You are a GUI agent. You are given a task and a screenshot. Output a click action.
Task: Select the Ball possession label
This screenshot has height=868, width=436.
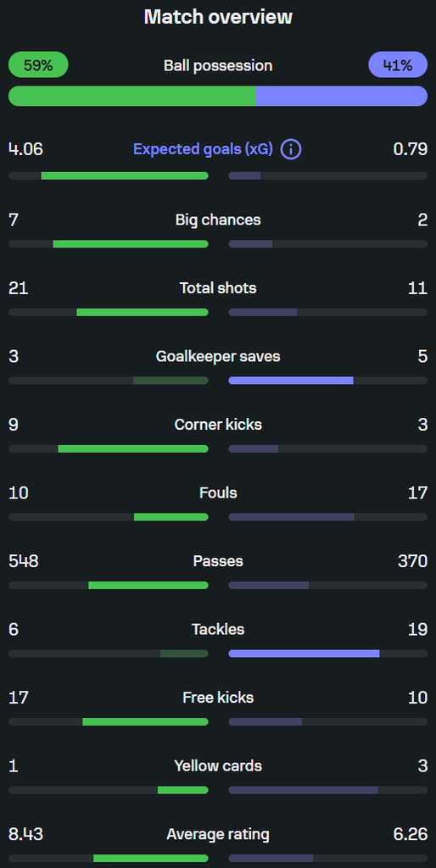218,65
